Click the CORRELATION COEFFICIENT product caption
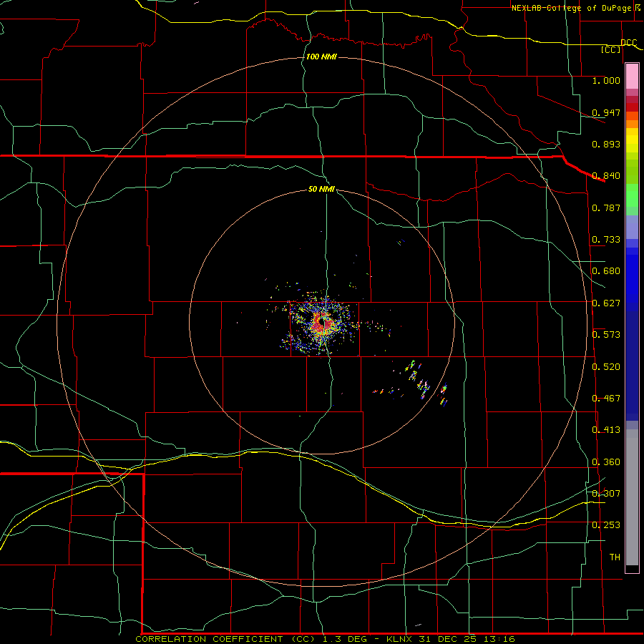The image size is (644, 644). 225,639
